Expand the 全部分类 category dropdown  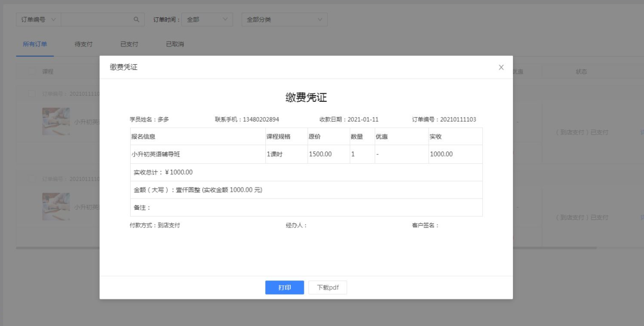point(285,20)
